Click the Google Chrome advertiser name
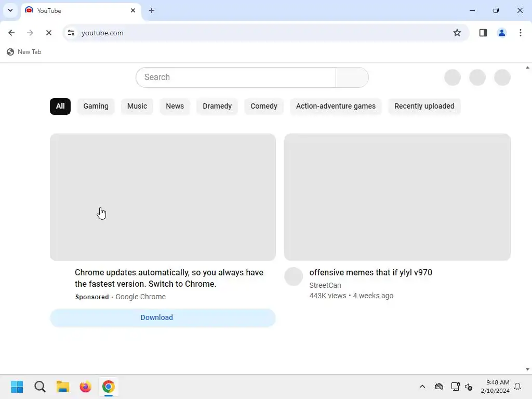532x399 pixels. (x=140, y=297)
